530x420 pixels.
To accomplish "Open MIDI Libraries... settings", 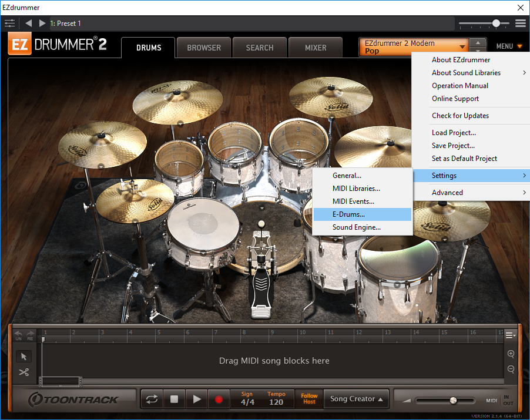I will click(x=363, y=189).
